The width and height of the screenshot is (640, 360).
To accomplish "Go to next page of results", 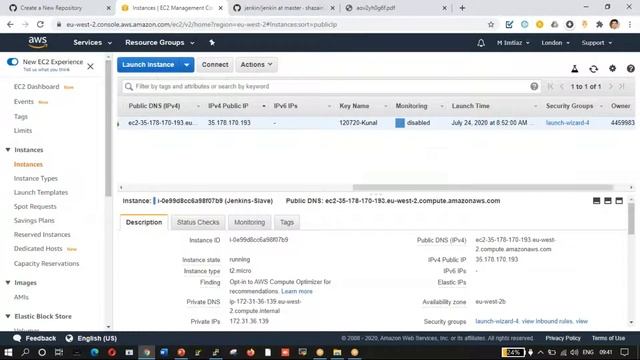I will pos(611,87).
